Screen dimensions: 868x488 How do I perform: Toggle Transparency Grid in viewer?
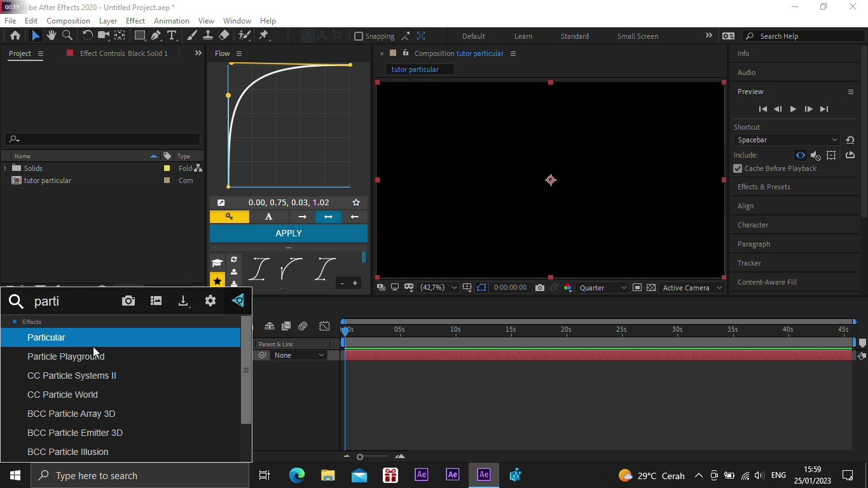[x=651, y=288]
